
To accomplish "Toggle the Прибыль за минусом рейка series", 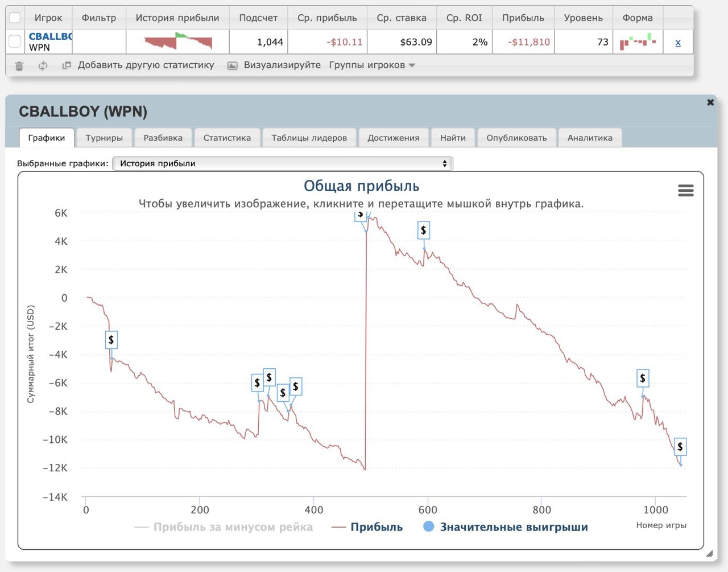I will click(224, 527).
